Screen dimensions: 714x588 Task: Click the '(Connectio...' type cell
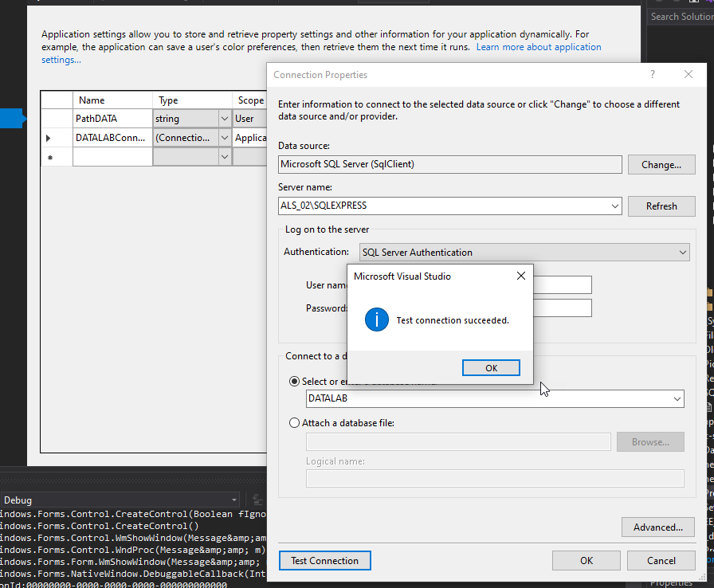click(186, 138)
